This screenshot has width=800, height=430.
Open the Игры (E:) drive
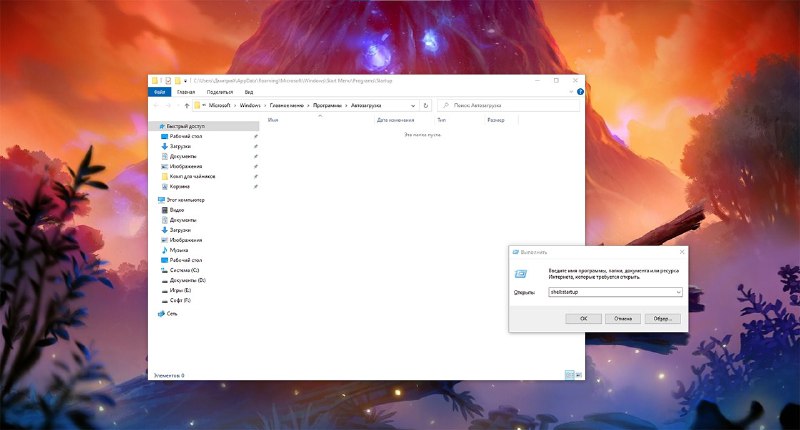pos(180,291)
